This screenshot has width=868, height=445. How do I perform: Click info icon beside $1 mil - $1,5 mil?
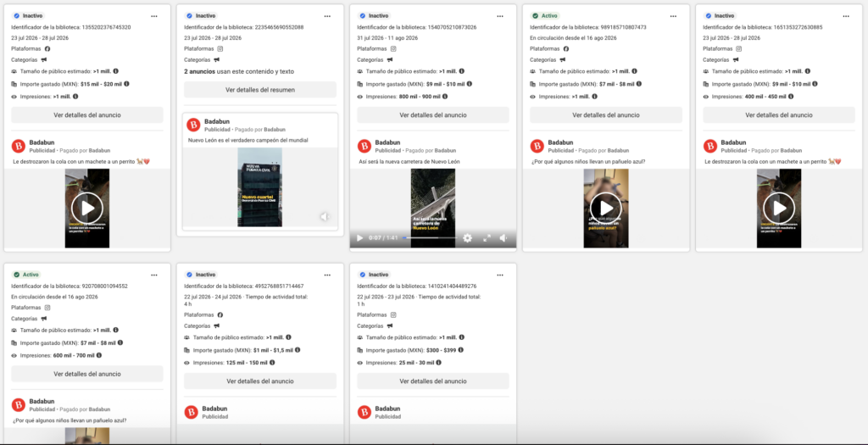click(298, 350)
